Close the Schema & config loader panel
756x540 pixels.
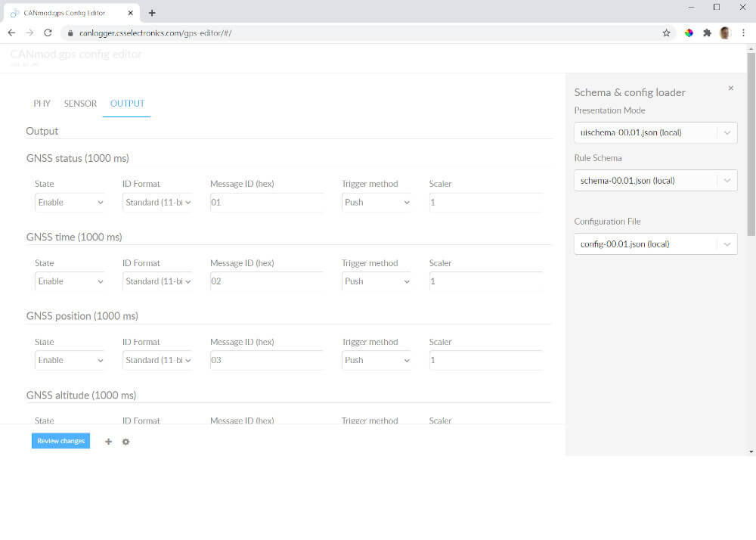[730, 88]
